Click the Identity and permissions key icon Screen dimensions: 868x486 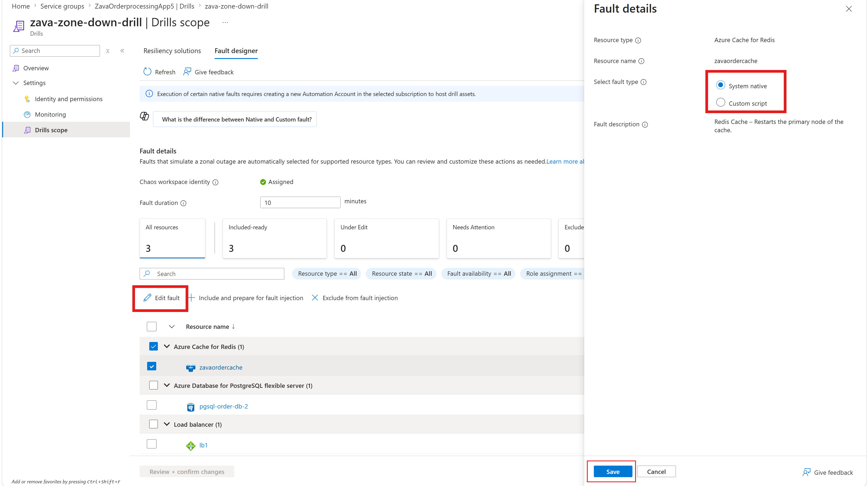(x=27, y=99)
